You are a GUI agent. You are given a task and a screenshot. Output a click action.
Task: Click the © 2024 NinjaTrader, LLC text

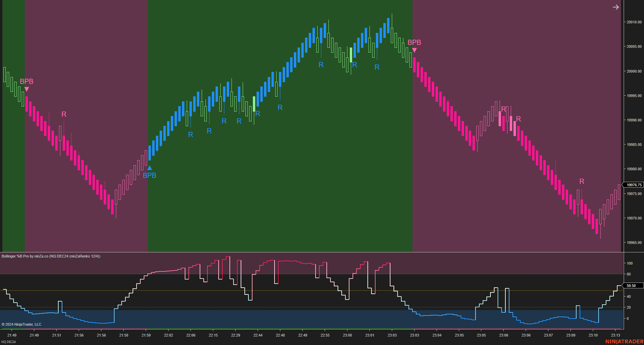(21, 324)
